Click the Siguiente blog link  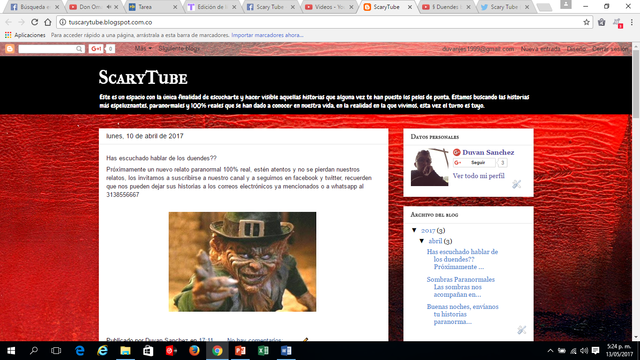coord(179,49)
